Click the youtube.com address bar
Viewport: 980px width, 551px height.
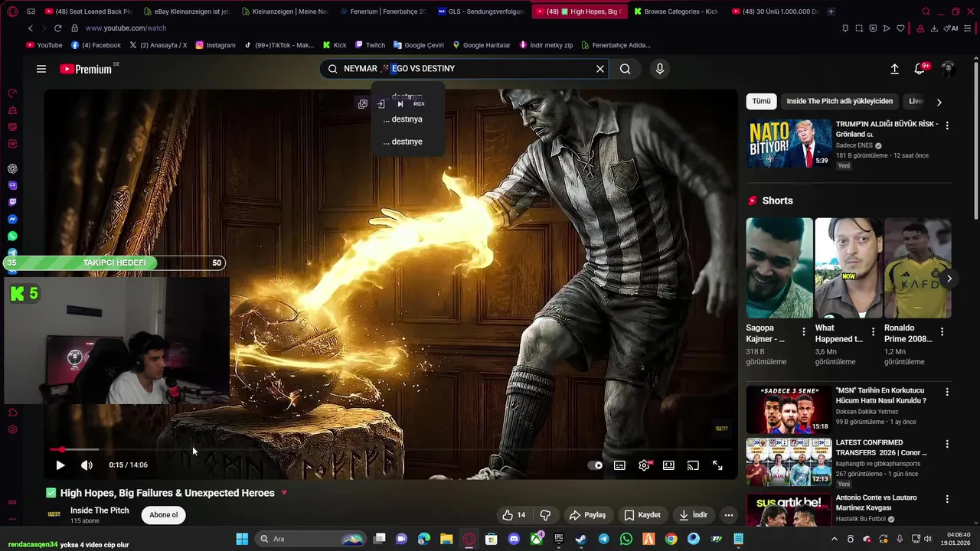click(126, 28)
